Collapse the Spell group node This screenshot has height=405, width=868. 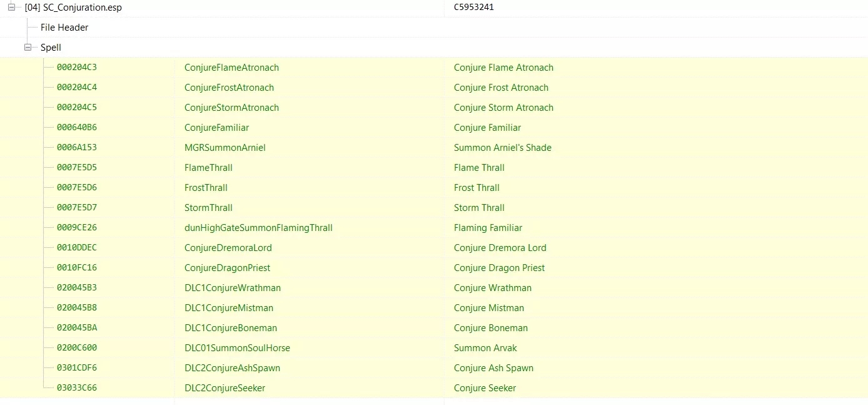(x=28, y=47)
